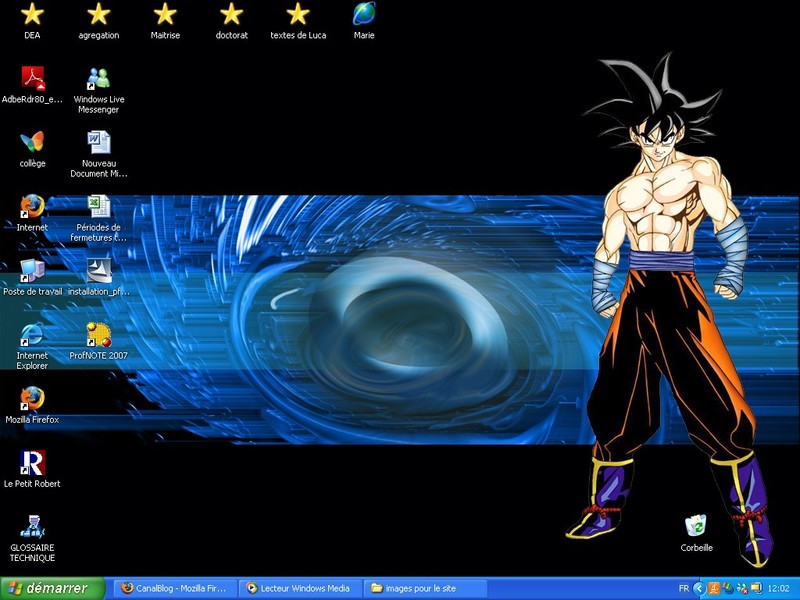Click the 12:02 taskbar clock
Image resolution: width=800 pixels, height=600 pixels.
(779, 589)
